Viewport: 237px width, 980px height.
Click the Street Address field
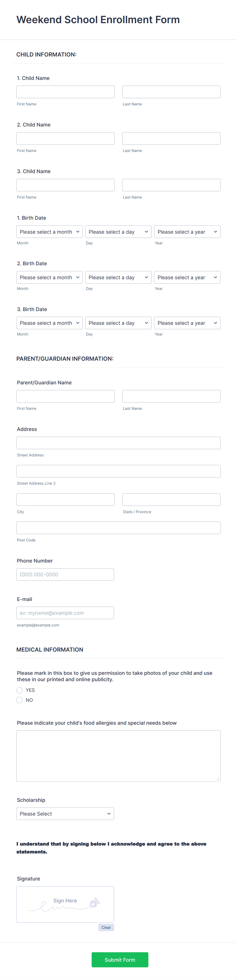click(118, 442)
